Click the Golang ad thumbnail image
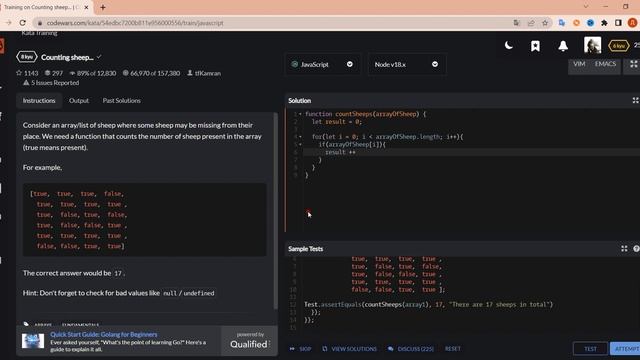This screenshot has width=640, height=360. click(33, 341)
